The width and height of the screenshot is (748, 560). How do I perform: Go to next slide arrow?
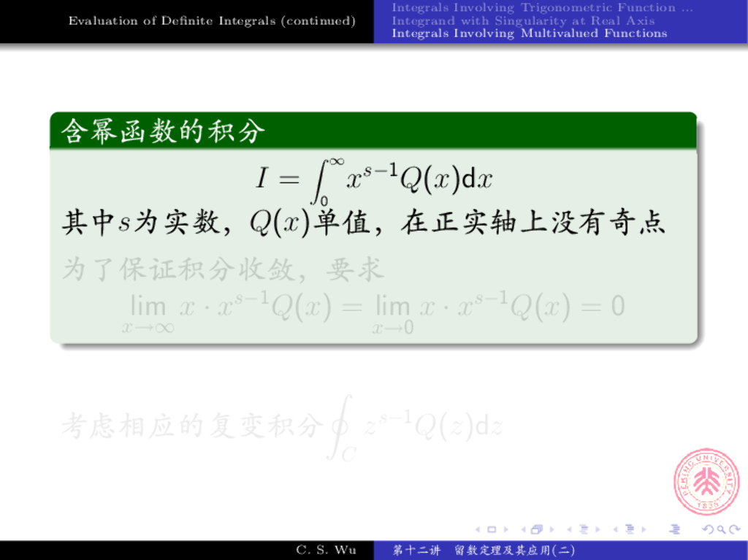(506, 529)
